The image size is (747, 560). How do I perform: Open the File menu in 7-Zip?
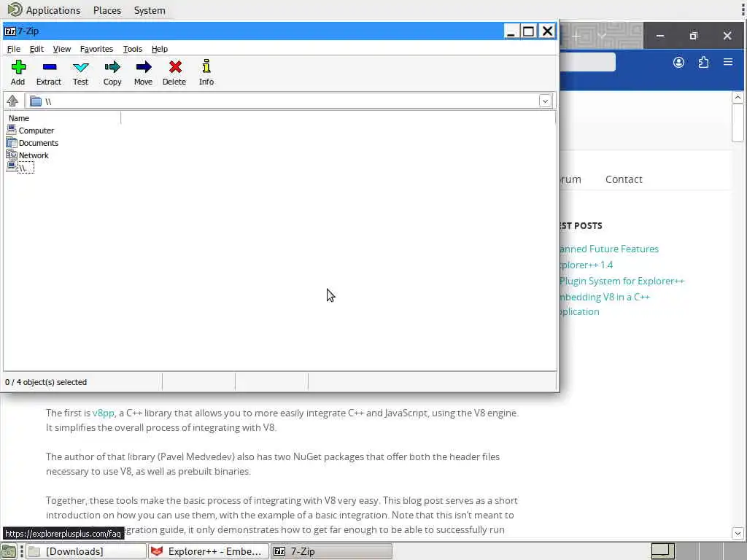[x=13, y=49]
